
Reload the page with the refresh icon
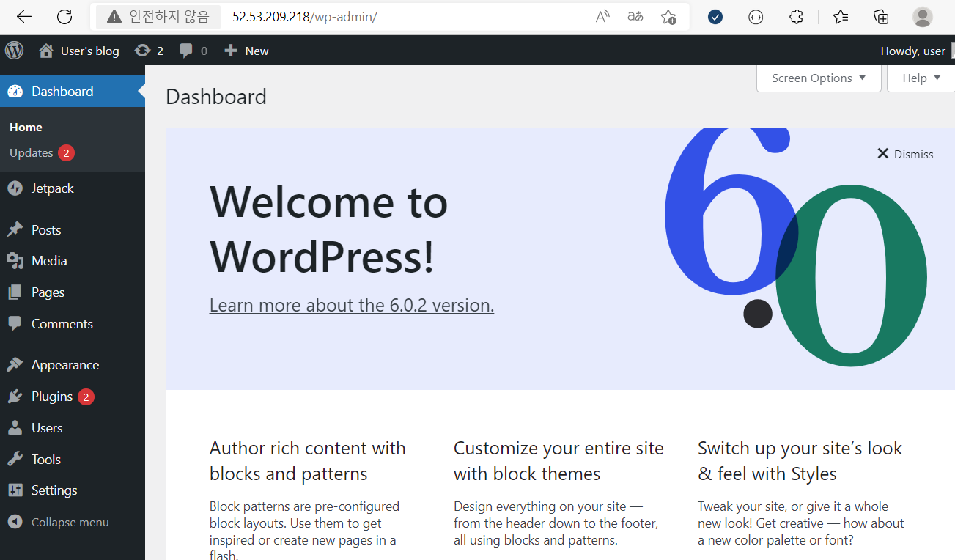(64, 17)
